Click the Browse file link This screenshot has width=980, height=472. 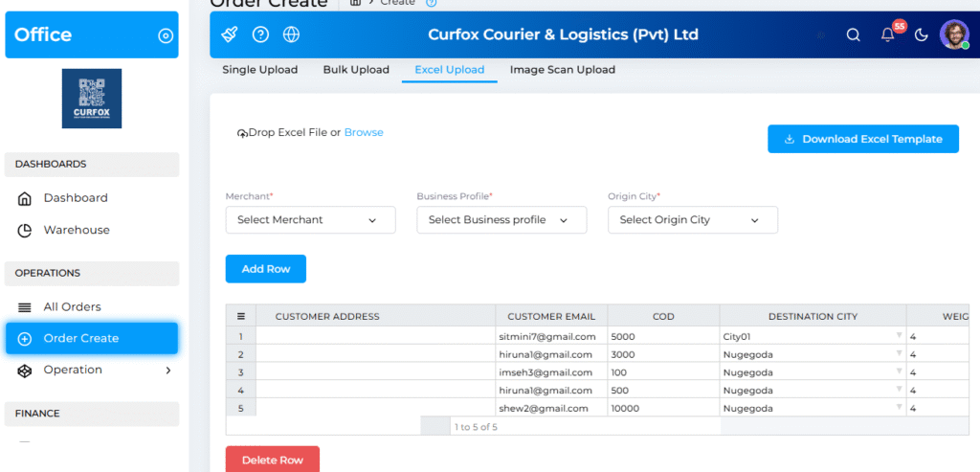click(x=364, y=132)
